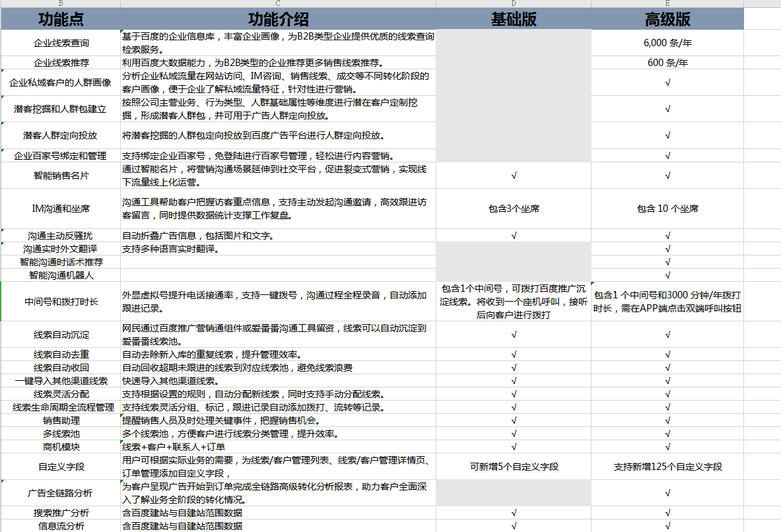Select column header E

[667, 3]
